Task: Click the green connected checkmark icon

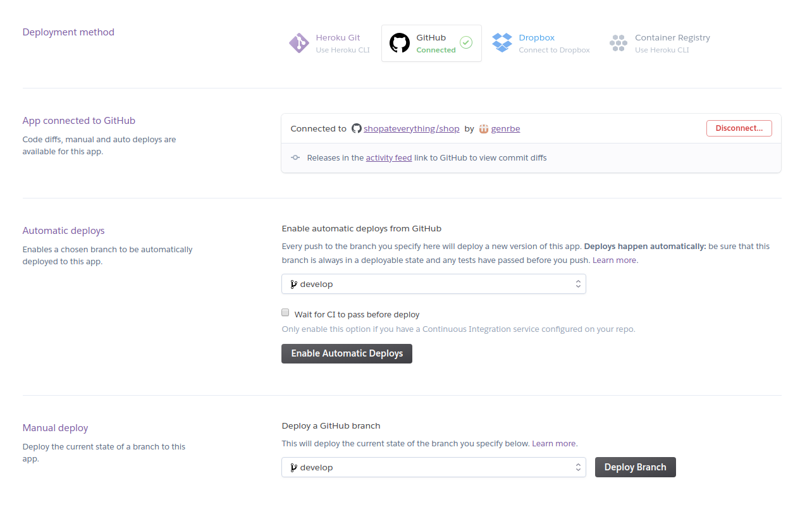Action: pos(466,42)
